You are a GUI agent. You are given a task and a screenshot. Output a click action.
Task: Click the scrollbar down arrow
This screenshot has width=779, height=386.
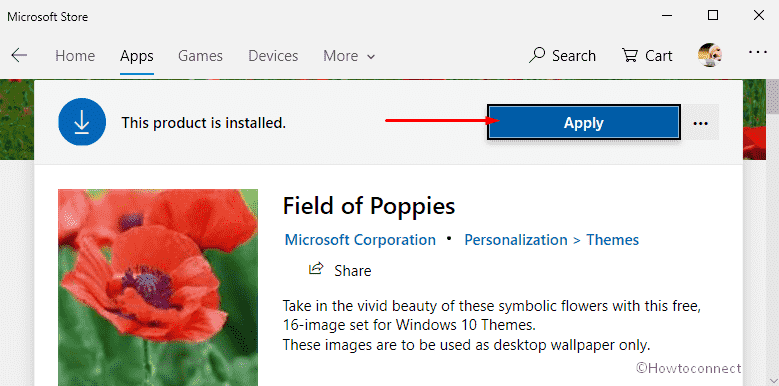774,381
